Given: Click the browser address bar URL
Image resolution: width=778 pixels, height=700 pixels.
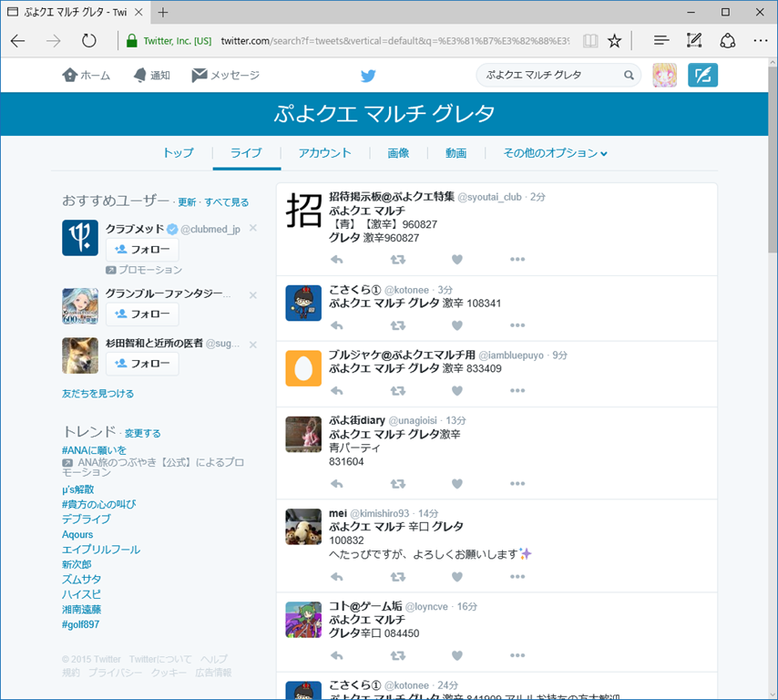Looking at the screenshot, I should coord(395,41).
